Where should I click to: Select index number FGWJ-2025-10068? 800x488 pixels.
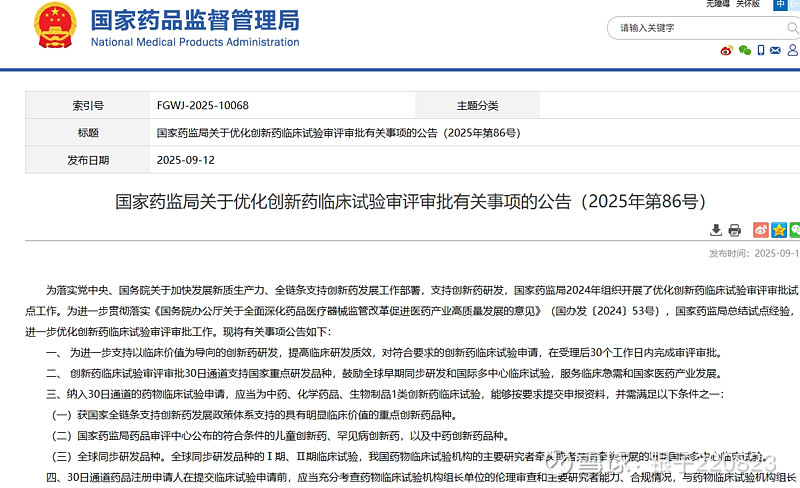[203, 105]
